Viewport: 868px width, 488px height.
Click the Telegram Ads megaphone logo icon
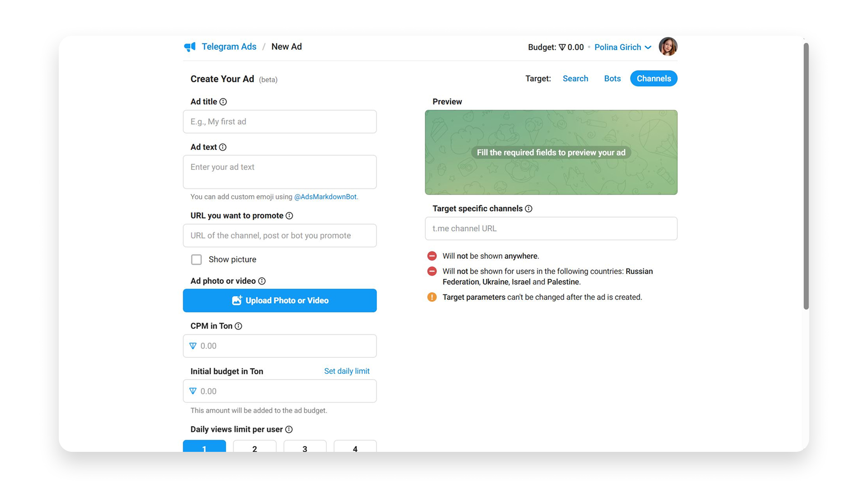190,47
